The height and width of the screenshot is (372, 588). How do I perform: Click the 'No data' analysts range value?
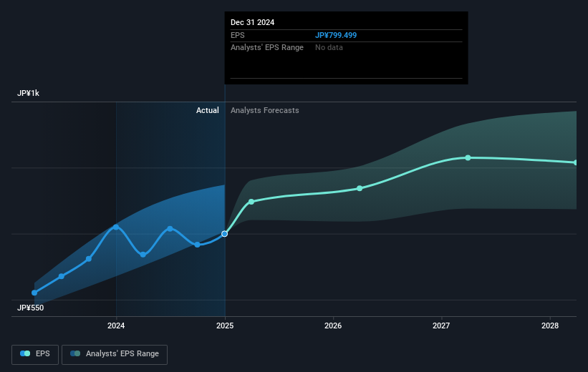[x=329, y=48]
